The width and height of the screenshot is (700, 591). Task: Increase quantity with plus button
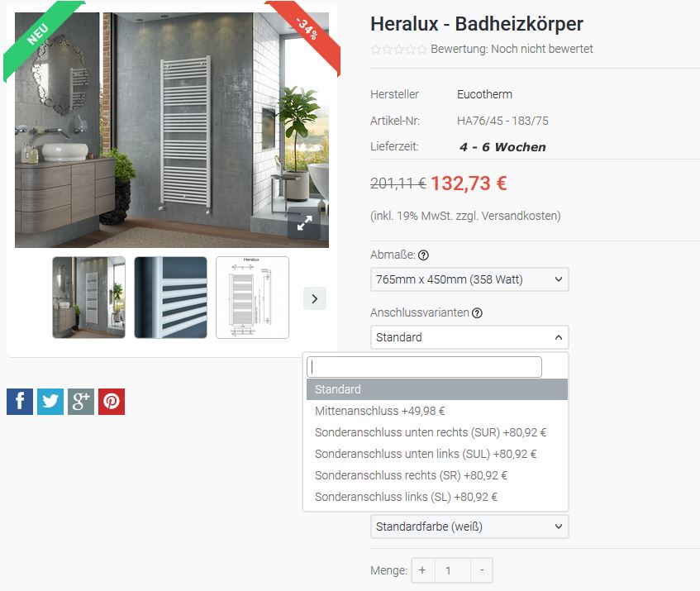click(422, 570)
